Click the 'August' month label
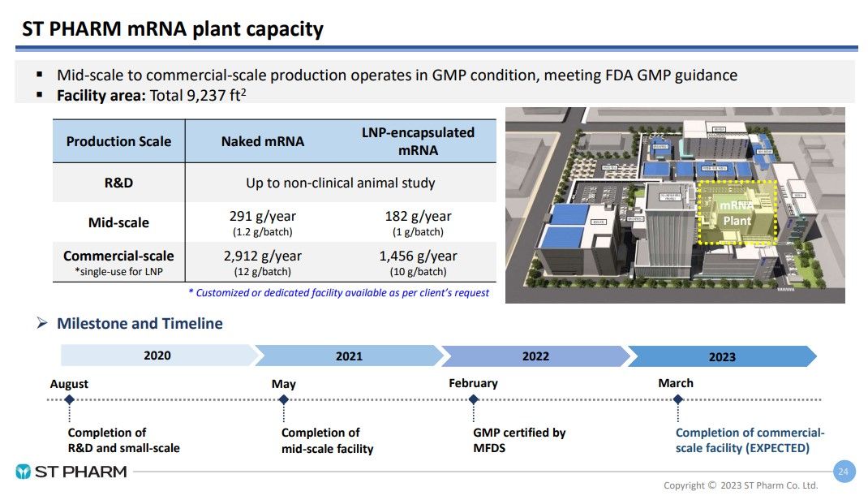The width and height of the screenshot is (868, 500). [69, 384]
